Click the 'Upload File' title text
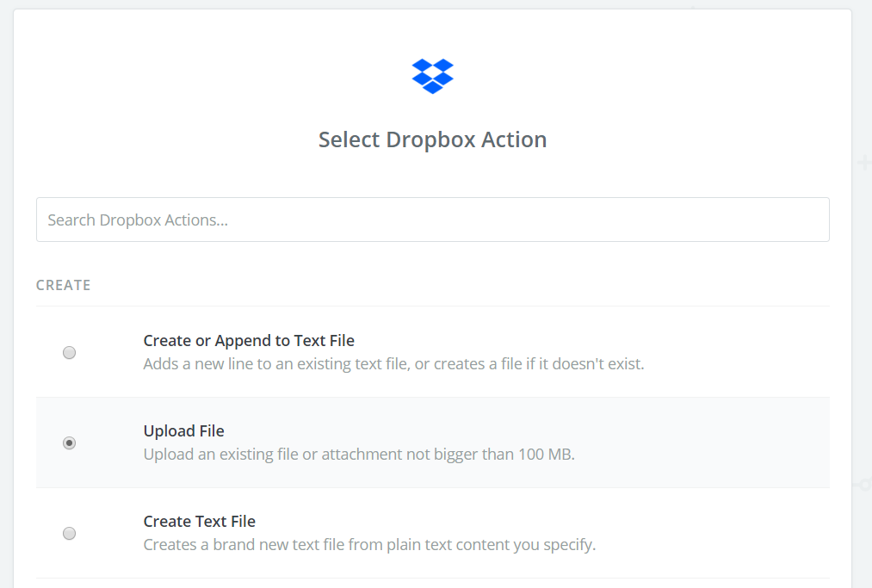The height and width of the screenshot is (588, 872). [183, 431]
